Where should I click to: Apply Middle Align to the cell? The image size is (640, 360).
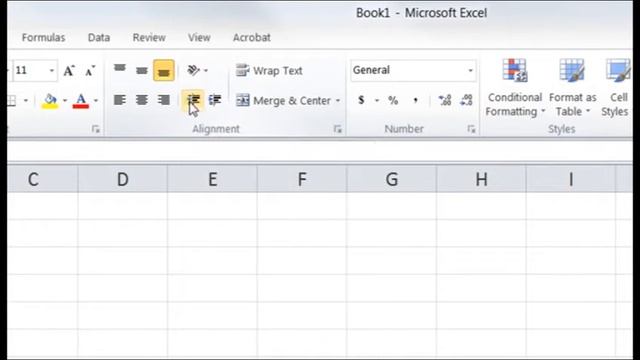pyautogui.click(x=142, y=70)
